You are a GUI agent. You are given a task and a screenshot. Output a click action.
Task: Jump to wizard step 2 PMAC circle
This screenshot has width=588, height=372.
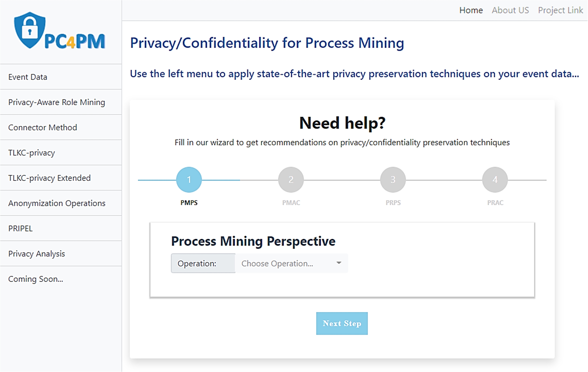pos(291,180)
